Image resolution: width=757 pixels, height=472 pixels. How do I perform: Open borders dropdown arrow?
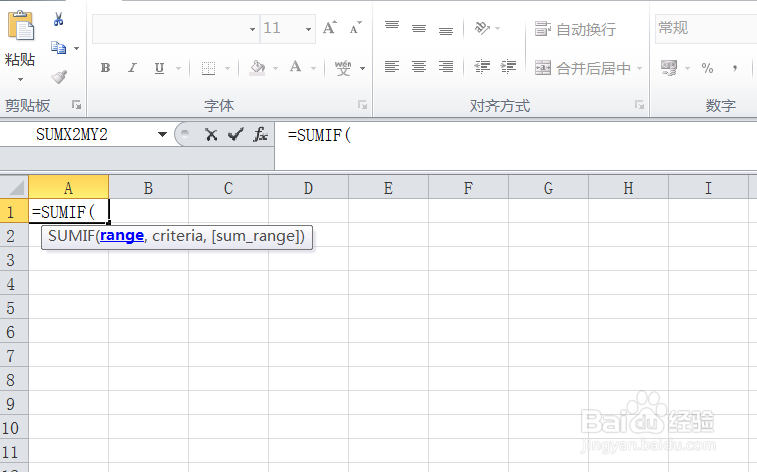227,69
